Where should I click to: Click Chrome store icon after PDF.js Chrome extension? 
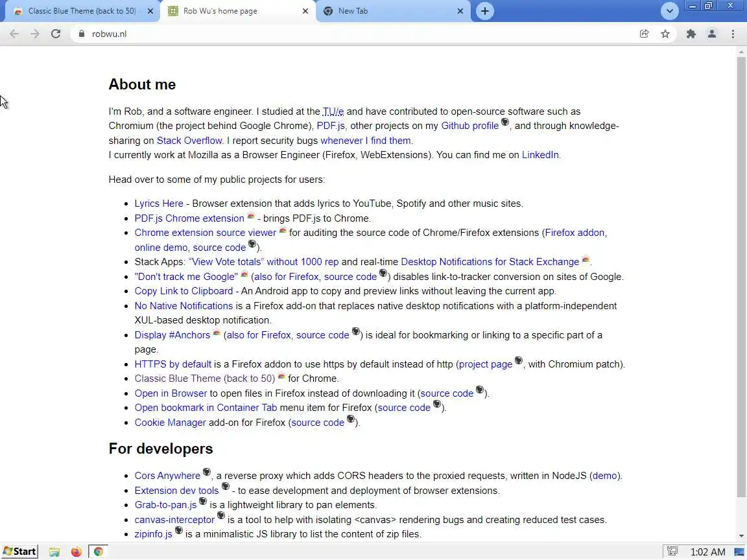point(250,216)
